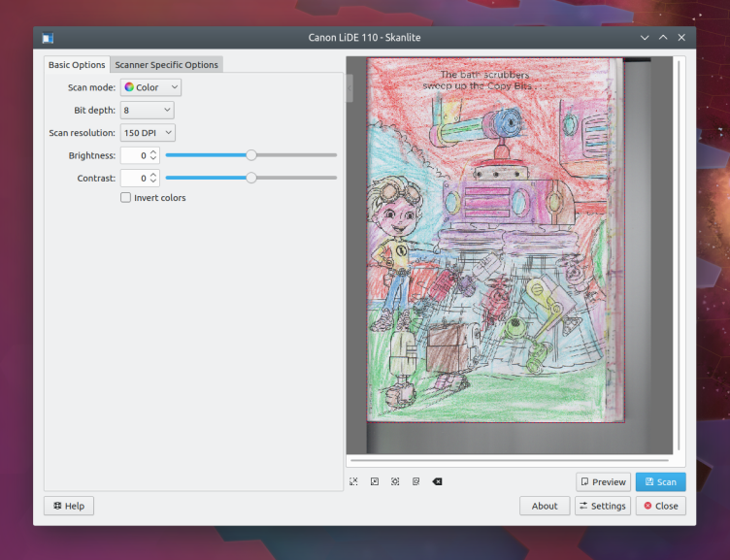Collapse the options panel using the splitter arrow
This screenshot has width=730, height=560.
(349, 89)
